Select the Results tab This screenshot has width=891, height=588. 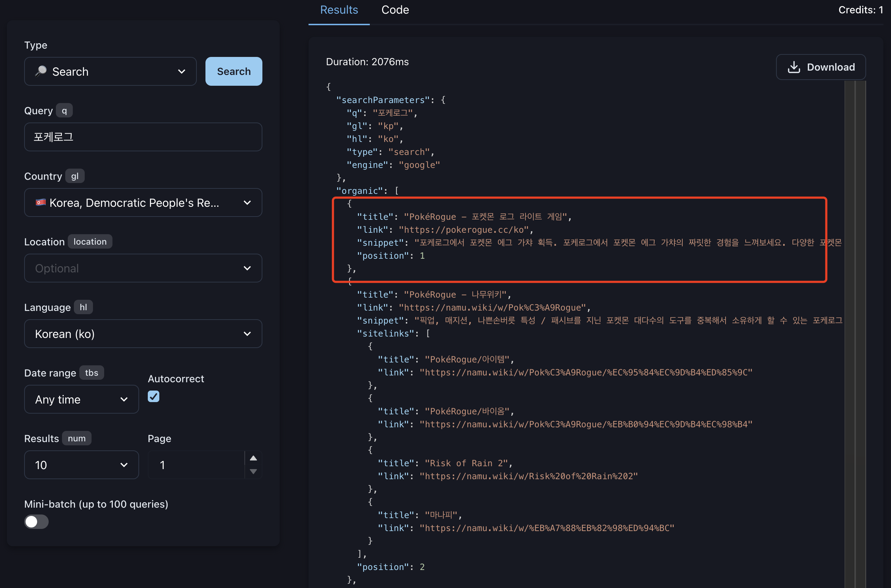(339, 10)
